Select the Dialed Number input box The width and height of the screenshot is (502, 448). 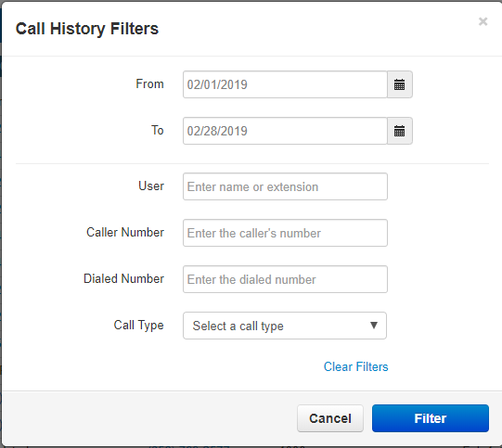[285, 279]
